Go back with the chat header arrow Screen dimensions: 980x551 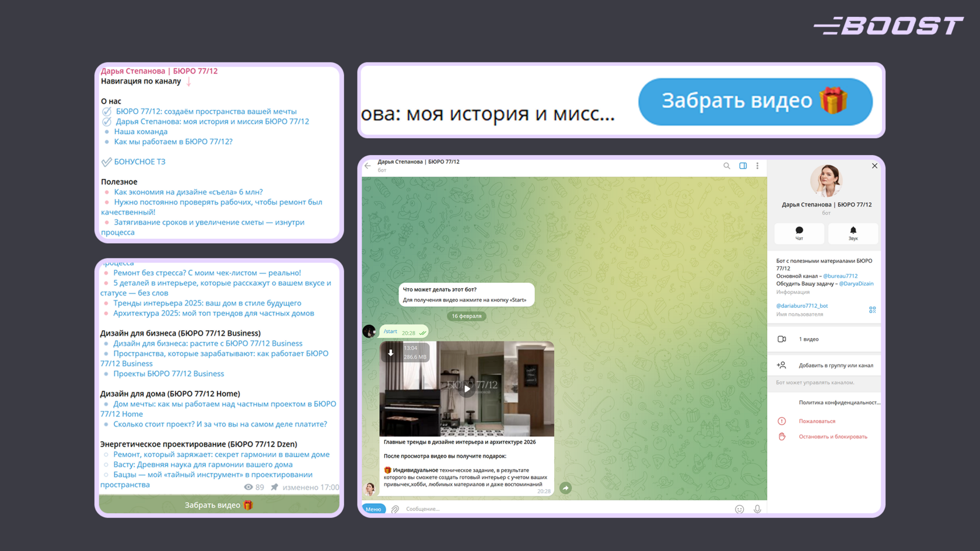click(367, 166)
